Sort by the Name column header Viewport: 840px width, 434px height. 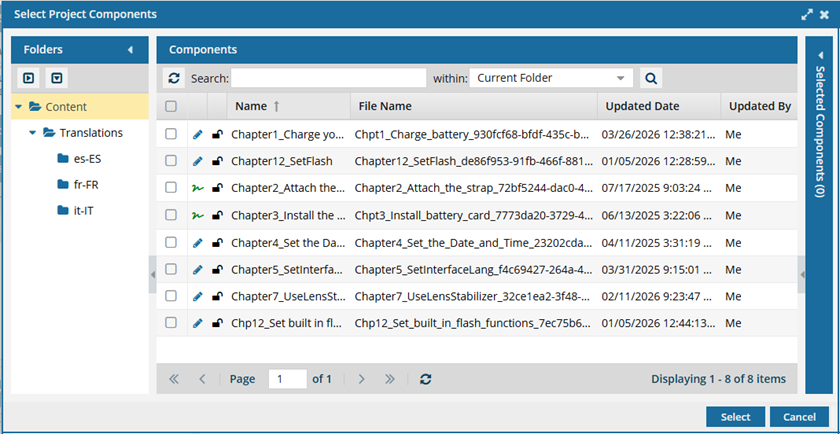click(251, 107)
